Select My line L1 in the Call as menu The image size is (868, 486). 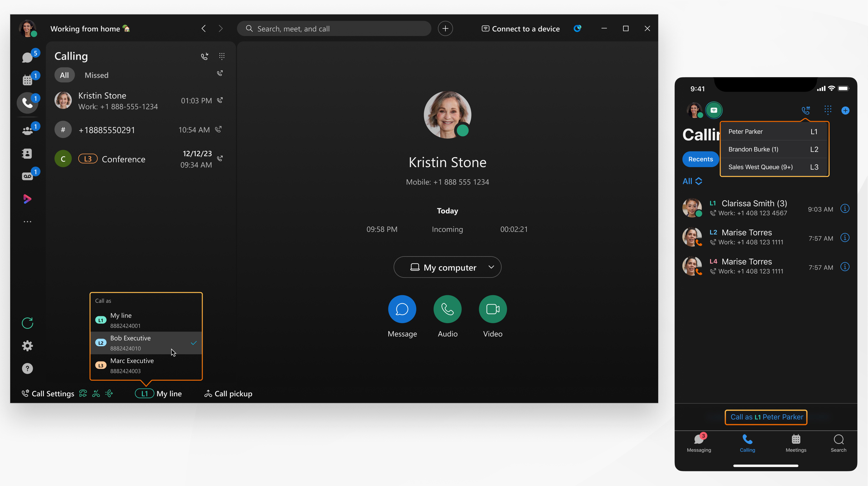click(146, 320)
